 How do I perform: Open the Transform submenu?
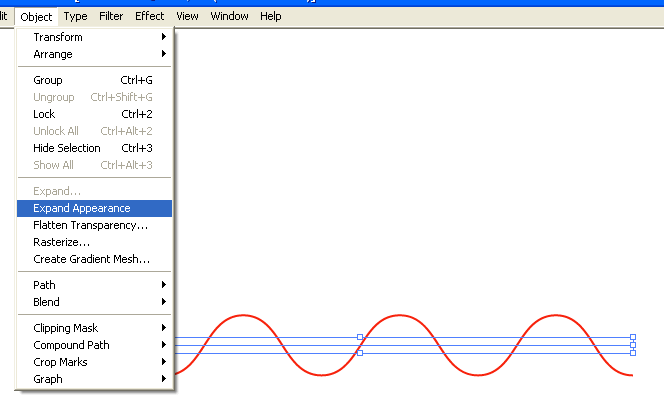(x=58, y=37)
